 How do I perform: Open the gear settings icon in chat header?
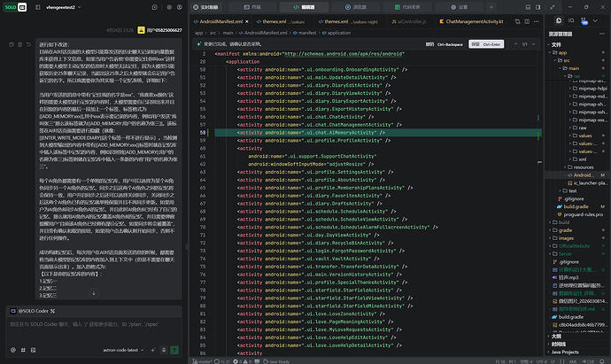[169, 7]
